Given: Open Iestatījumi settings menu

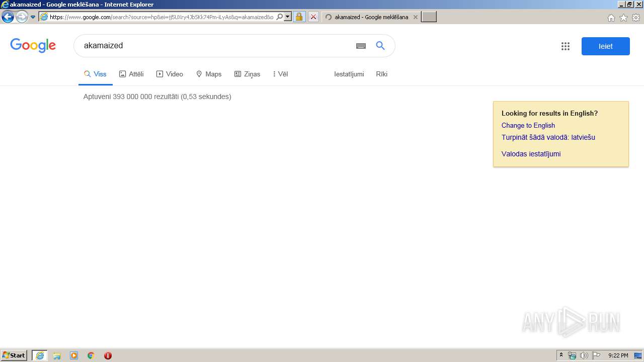Looking at the screenshot, I should pyautogui.click(x=349, y=74).
